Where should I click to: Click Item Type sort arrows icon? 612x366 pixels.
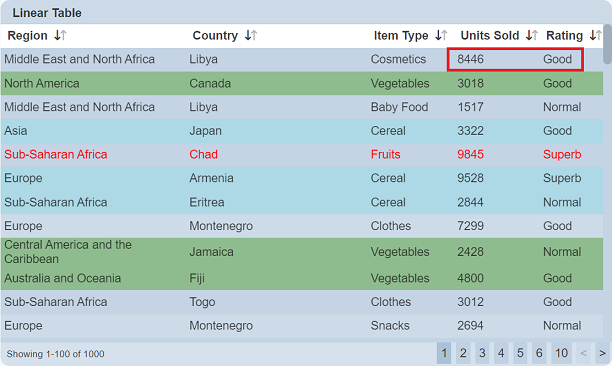[x=441, y=36]
